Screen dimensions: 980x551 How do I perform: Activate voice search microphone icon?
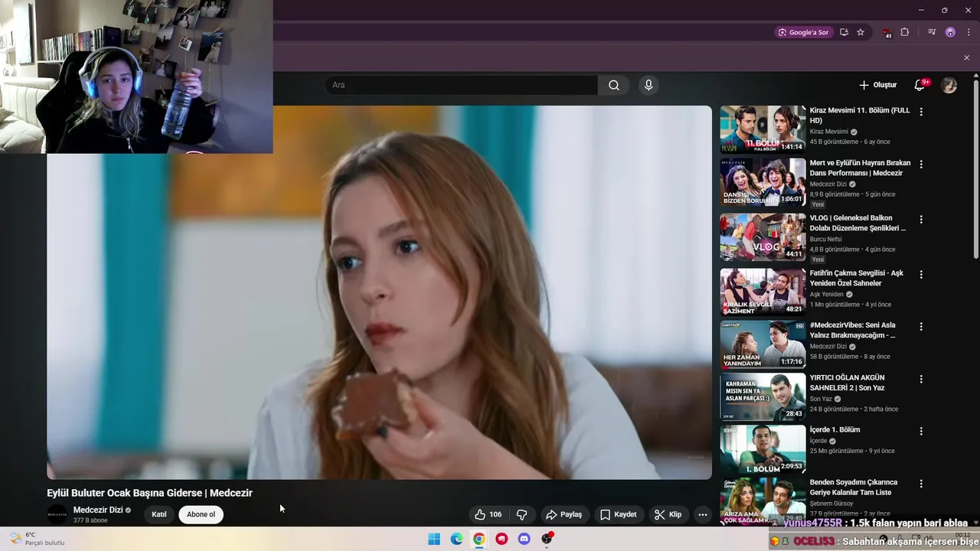click(x=648, y=85)
